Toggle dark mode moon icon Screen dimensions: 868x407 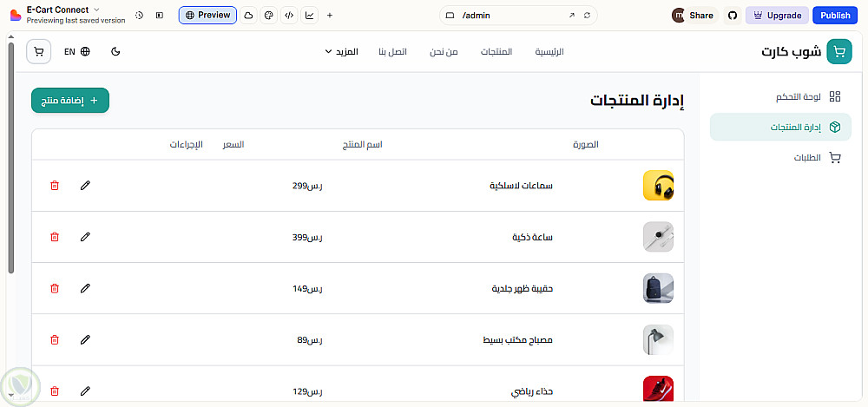tap(116, 51)
